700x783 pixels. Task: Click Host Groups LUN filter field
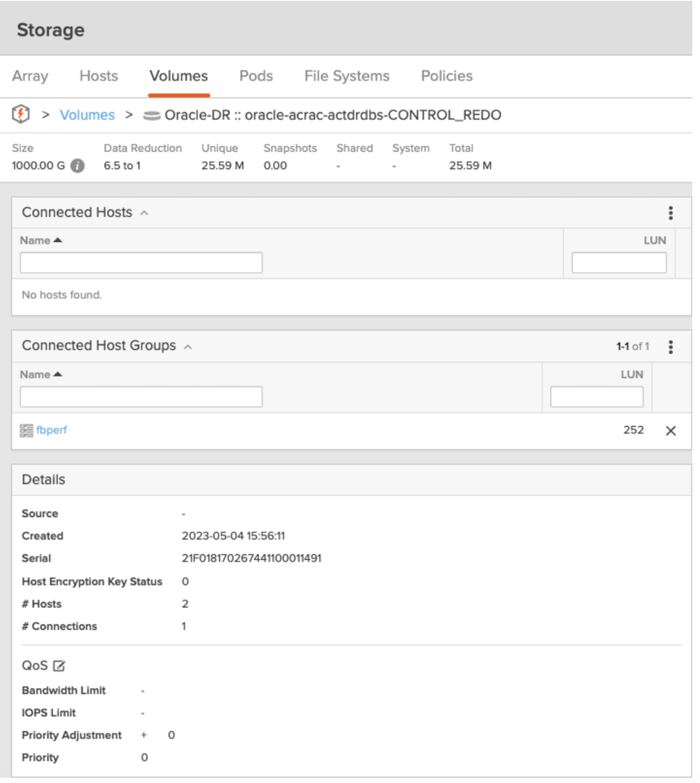pos(597,397)
